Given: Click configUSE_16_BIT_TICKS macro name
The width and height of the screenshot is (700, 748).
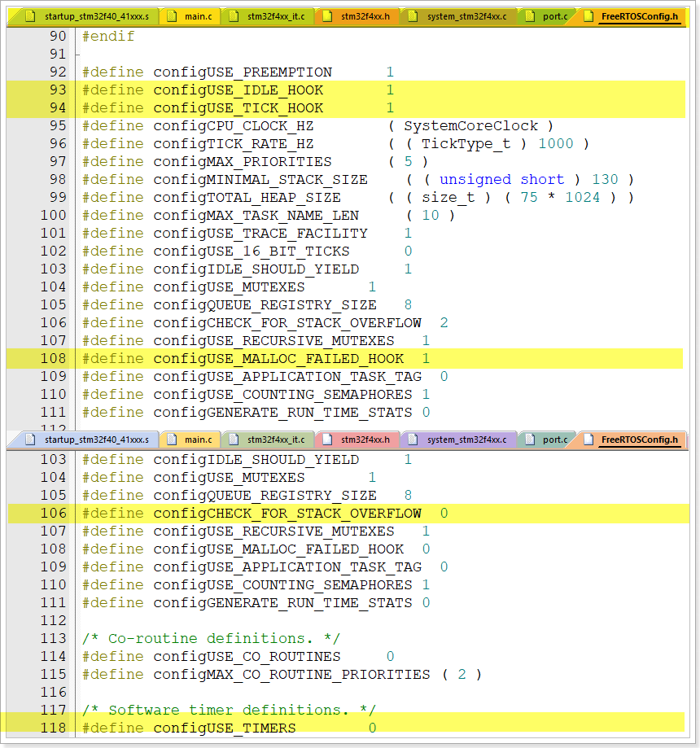Looking at the screenshot, I should pyautogui.click(x=252, y=251).
